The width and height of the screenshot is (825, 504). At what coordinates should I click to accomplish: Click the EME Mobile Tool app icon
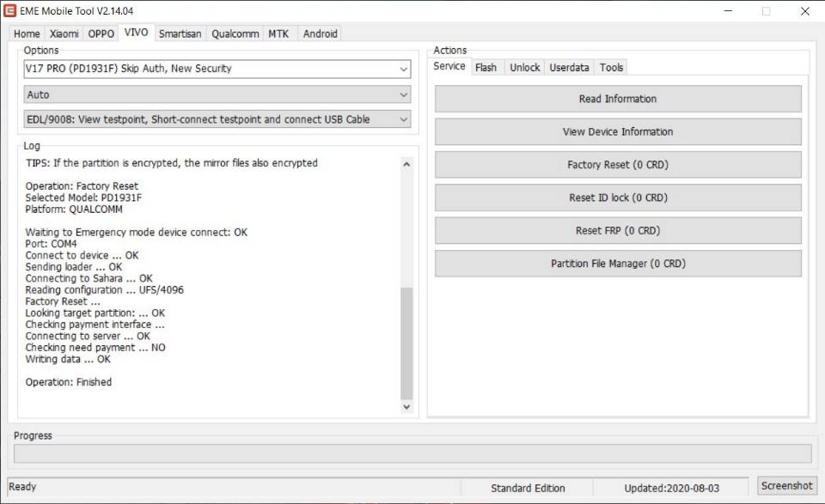tap(10, 10)
